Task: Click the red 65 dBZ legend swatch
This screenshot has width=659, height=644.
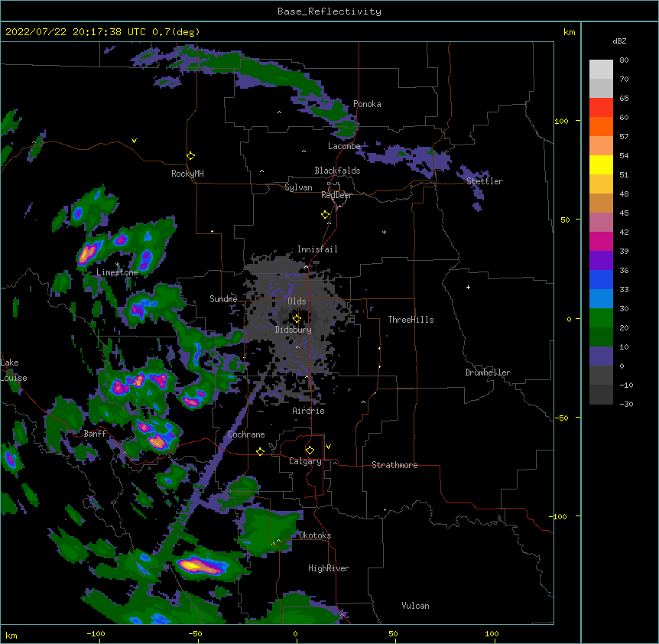Action: click(x=601, y=108)
